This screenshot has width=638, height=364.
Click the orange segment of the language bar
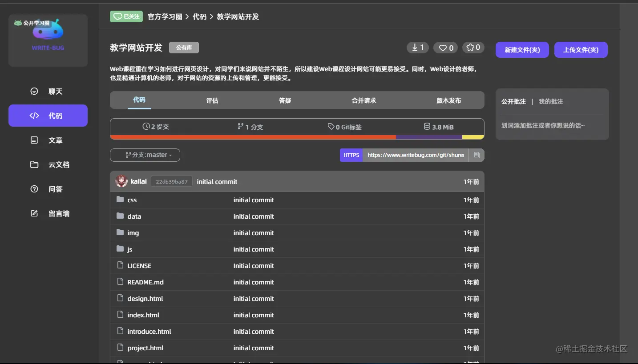tap(253, 137)
